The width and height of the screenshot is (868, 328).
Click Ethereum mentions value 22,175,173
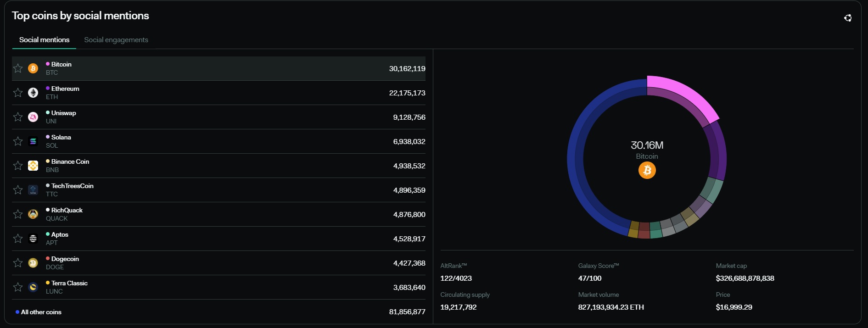click(x=407, y=93)
